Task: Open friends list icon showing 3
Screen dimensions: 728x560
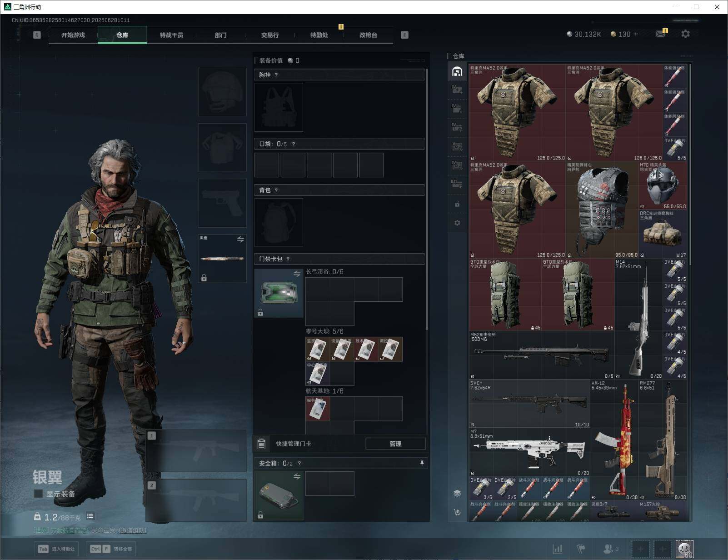Action: click(611, 549)
